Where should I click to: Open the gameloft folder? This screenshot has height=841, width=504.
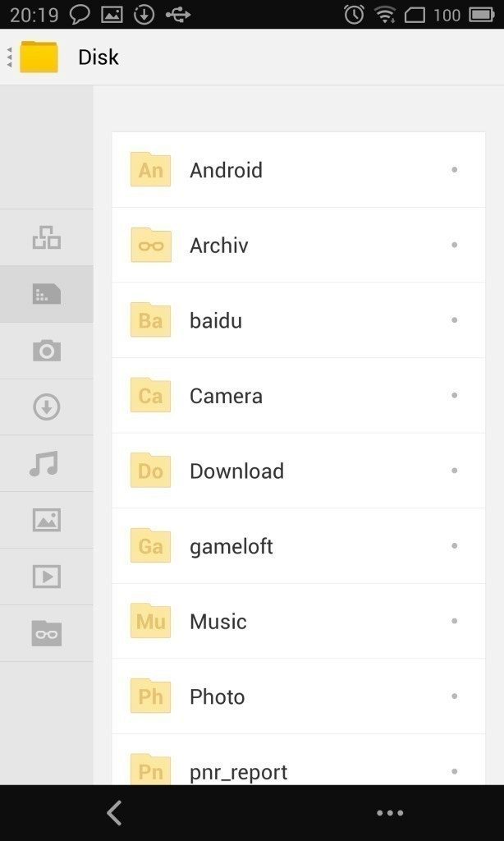click(x=299, y=546)
